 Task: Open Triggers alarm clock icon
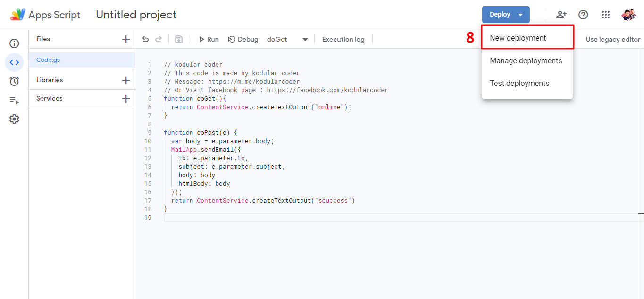coord(14,81)
